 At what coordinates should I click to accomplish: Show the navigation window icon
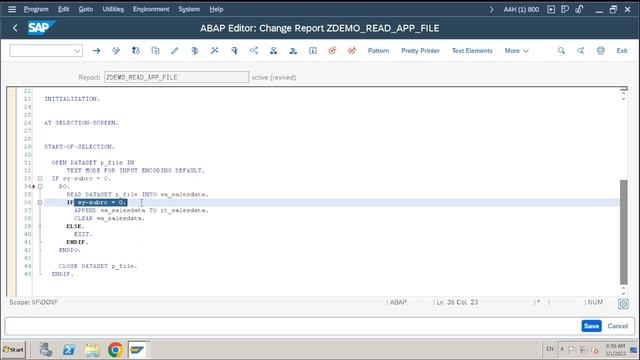(x=293, y=51)
